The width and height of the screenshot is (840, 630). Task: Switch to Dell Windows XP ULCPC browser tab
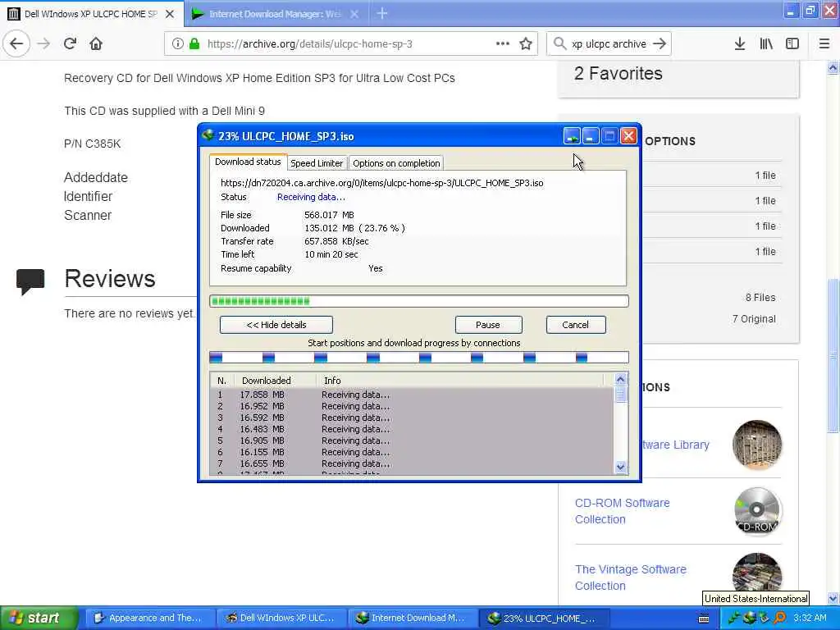click(x=91, y=14)
